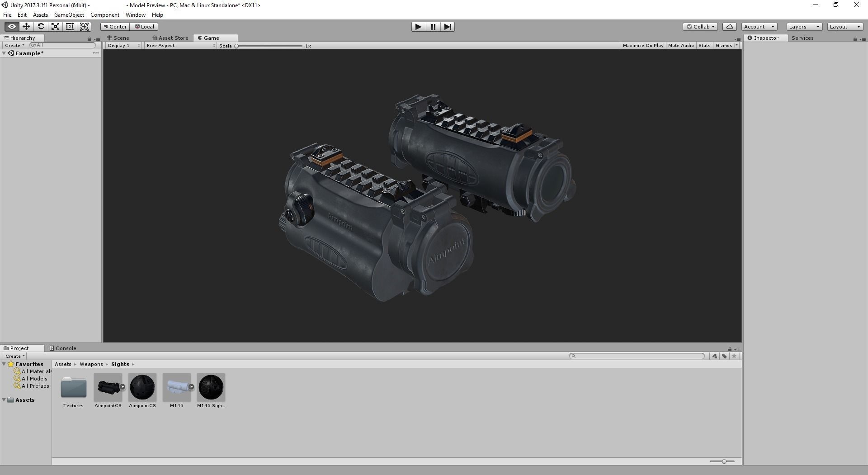
Task: Select All Materials favorite
Action: pyautogui.click(x=33, y=371)
